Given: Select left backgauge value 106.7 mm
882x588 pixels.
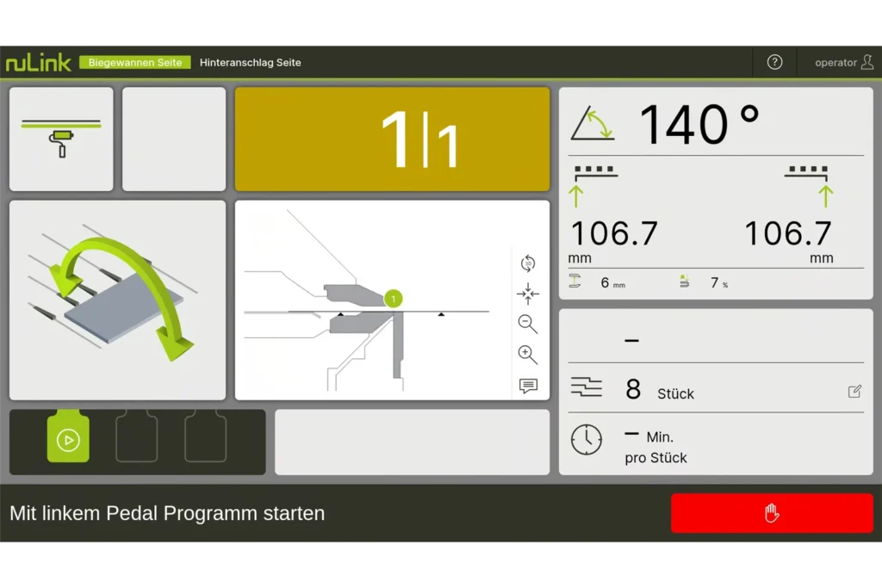Looking at the screenshot, I should pos(613,233).
